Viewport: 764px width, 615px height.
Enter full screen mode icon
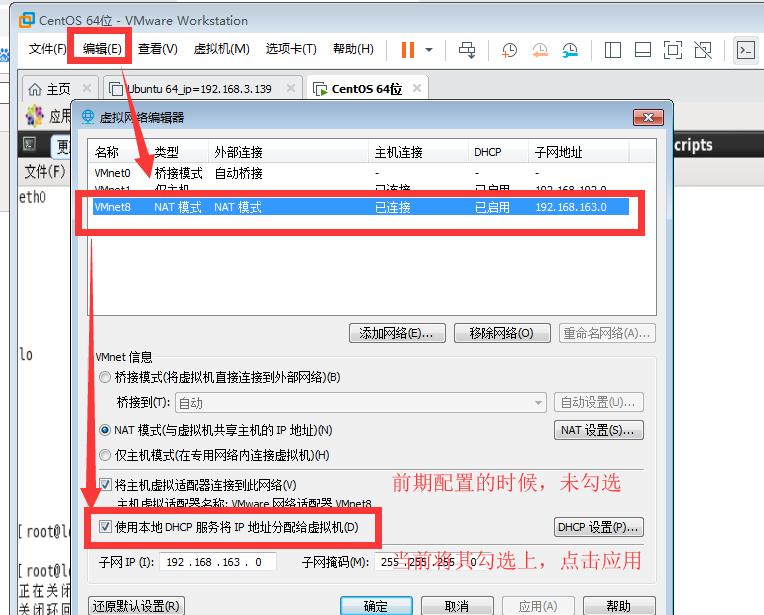point(673,50)
